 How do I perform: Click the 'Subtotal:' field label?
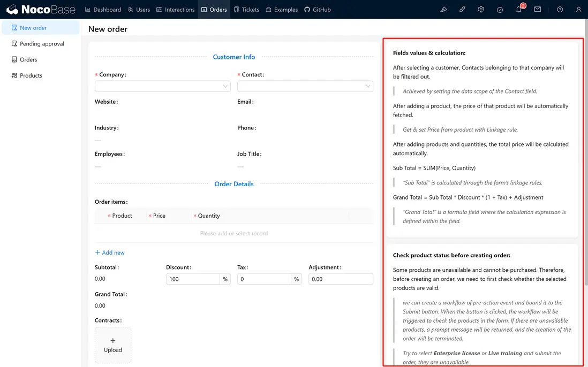(x=107, y=267)
